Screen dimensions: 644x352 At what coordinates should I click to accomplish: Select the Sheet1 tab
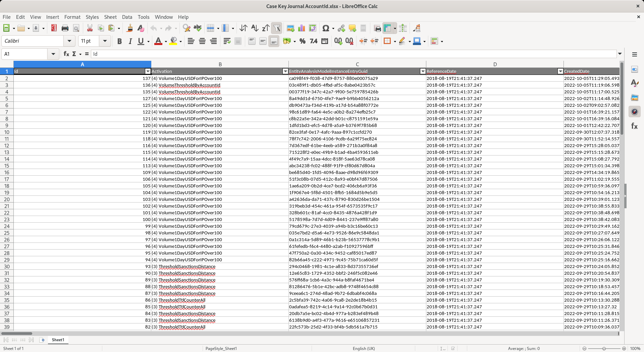point(58,340)
